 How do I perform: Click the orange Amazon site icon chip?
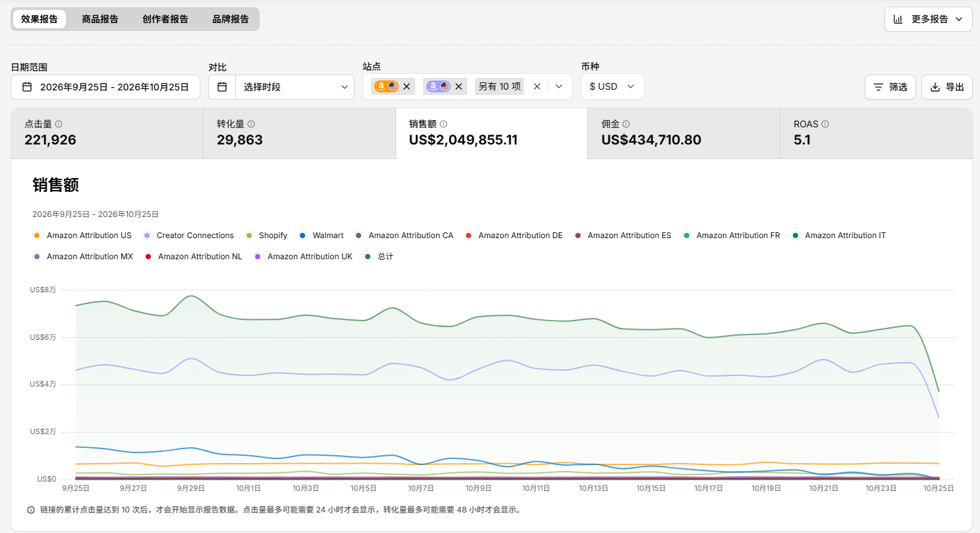pyautogui.click(x=386, y=86)
